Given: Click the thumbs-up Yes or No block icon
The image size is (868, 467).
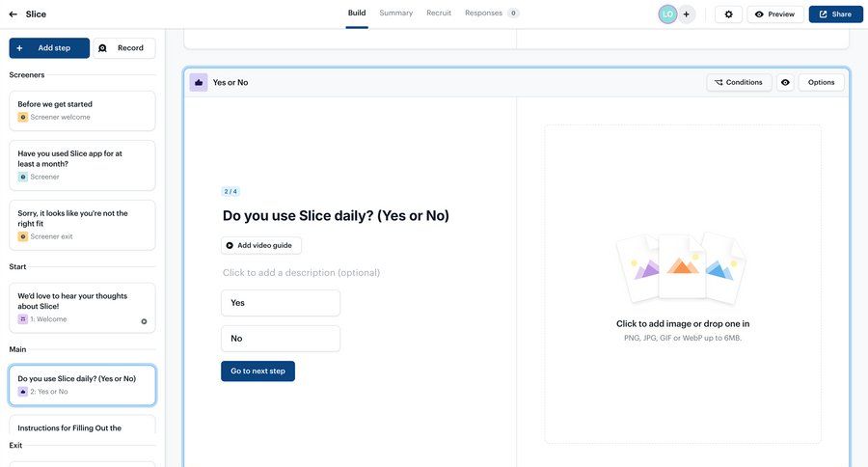Looking at the screenshot, I should tap(199, 83).
